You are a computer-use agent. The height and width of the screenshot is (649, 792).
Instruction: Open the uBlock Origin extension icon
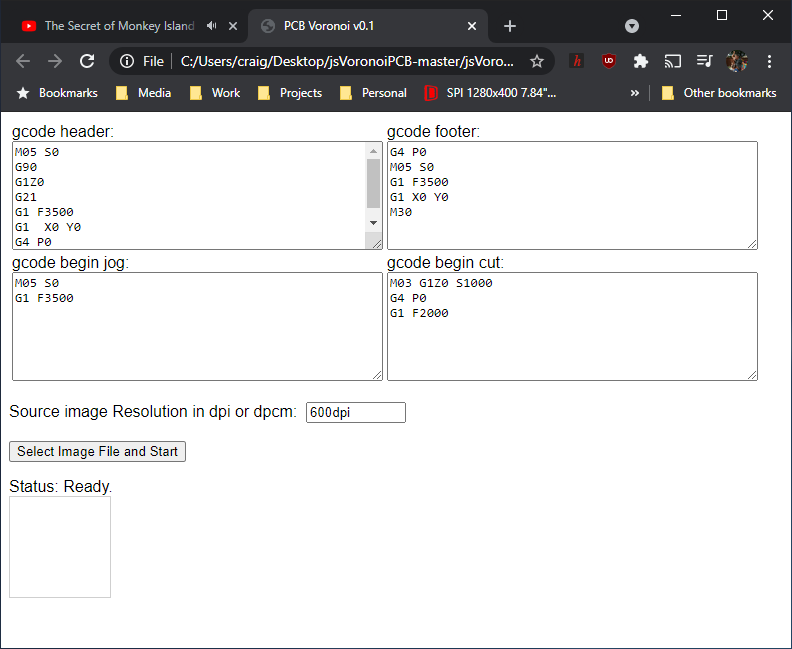coord(609,61)
